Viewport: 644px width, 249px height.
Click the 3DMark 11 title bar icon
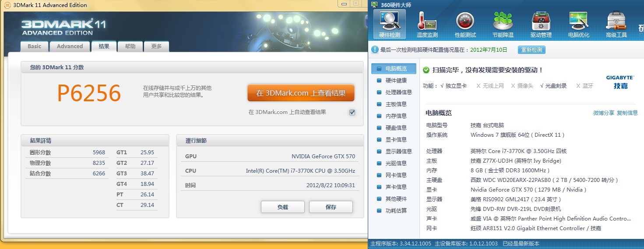(7, 5)
